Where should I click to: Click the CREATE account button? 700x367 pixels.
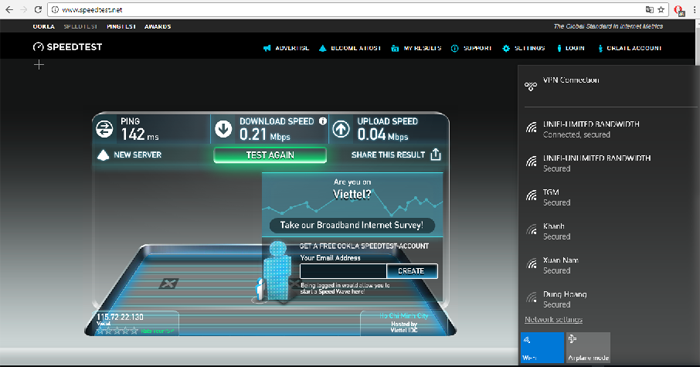411,271
